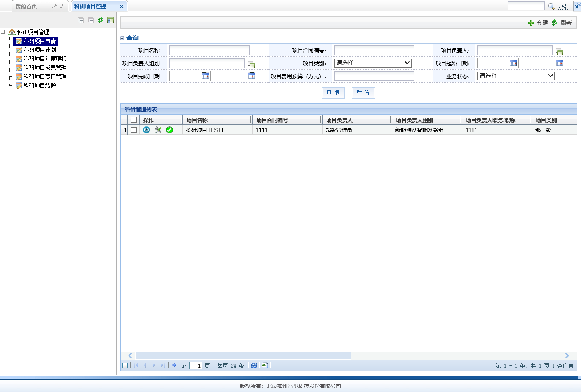
Task: Open calendar for 项目起始日期 start field
Action: [x=513, y=63]
